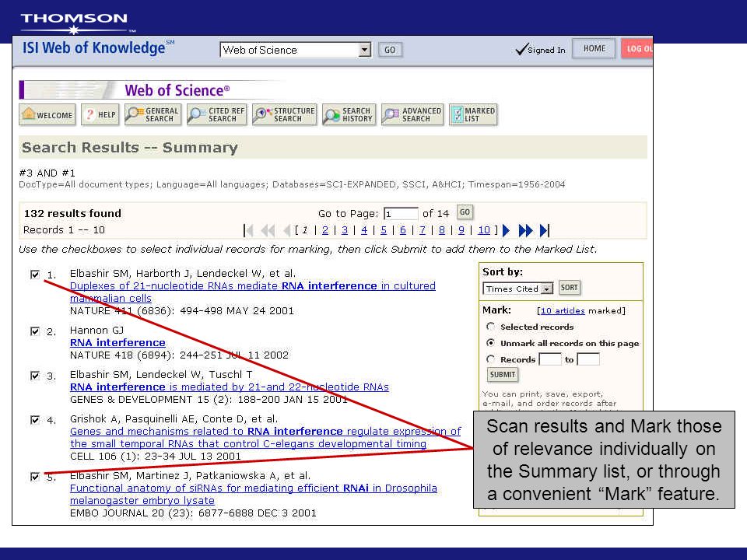The width and height of the screenshot is (747, 560).
Task: Uncheck record 3 checkbox
Action: [35, 376]
